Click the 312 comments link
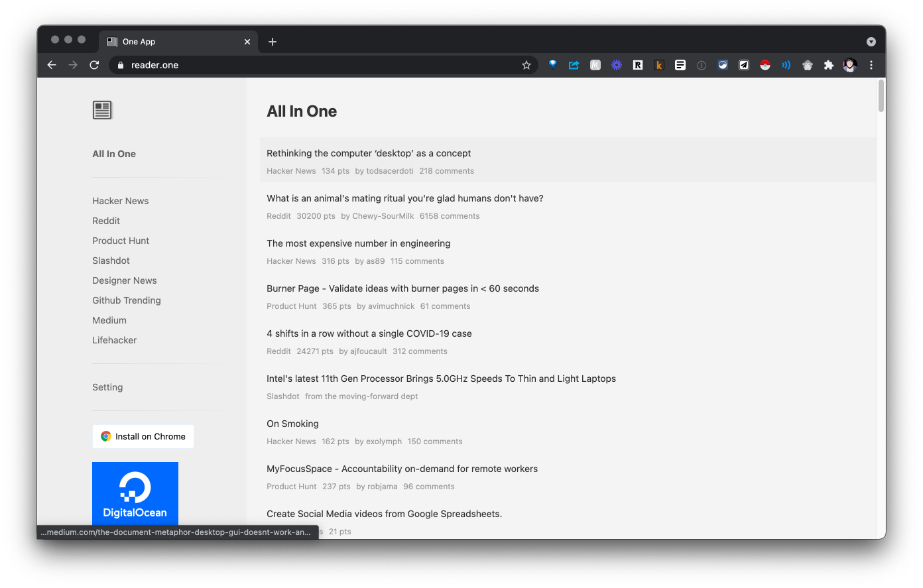923x588 pixels. pyautogui.click(x=420, y=351)
